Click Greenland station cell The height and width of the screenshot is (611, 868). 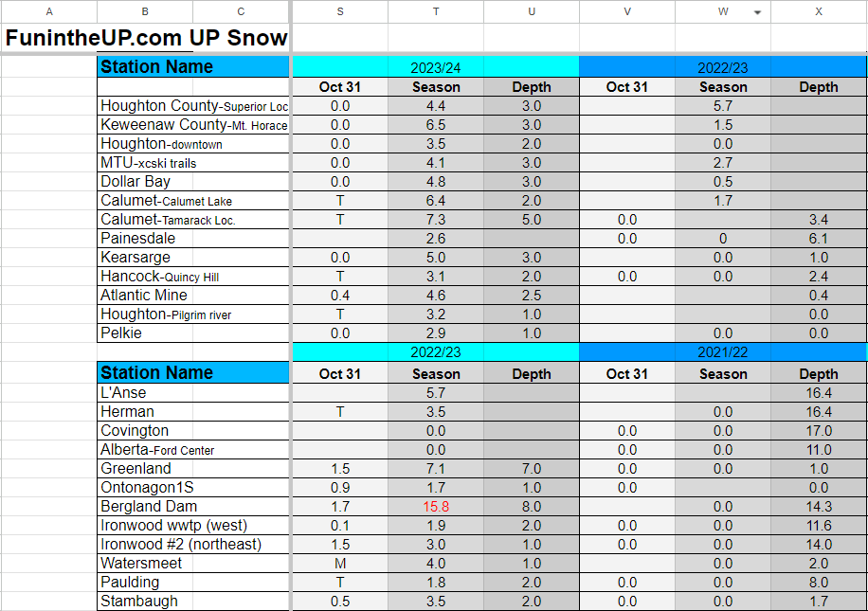(x=193, y=468)
